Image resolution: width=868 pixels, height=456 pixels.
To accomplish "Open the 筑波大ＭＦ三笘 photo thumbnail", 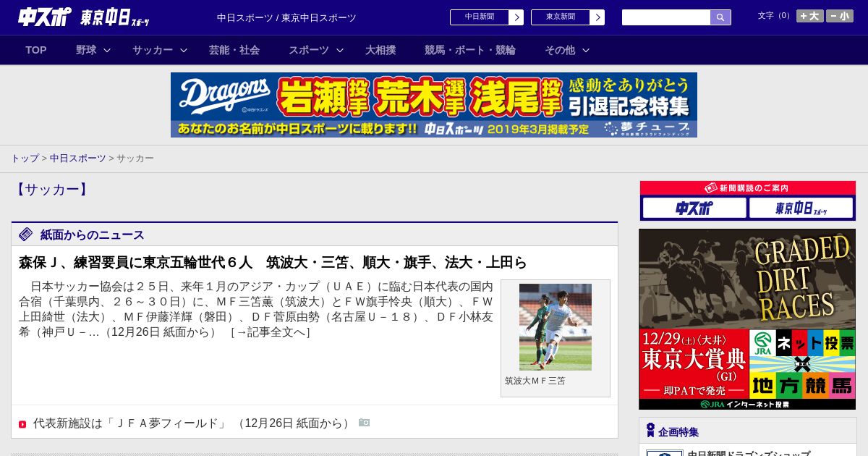I will click(x=556, y=327).
